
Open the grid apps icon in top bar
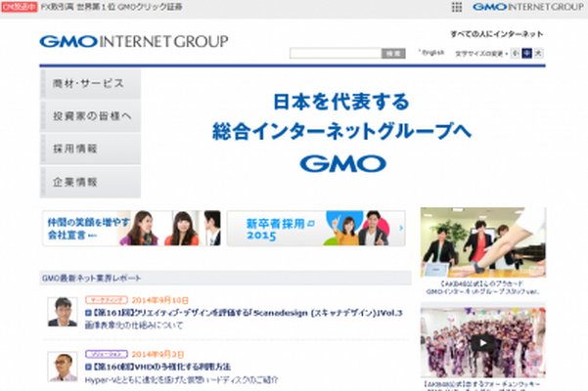(456, 7)
